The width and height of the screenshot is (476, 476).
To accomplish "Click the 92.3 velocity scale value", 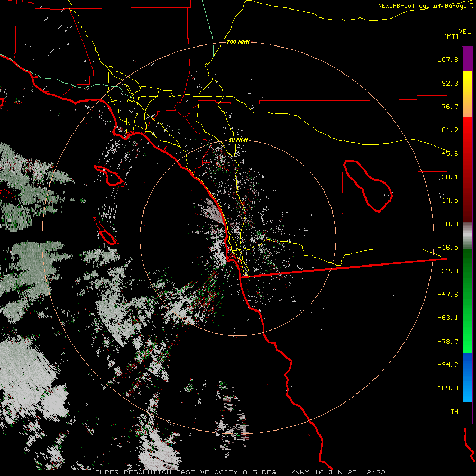I will [x=450, y=83].
